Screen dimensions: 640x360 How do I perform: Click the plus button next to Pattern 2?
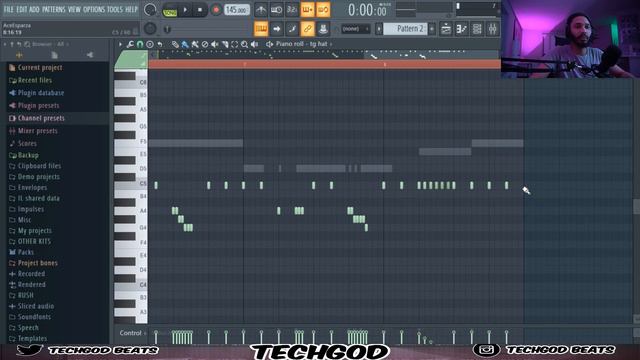[x=432, y=29]
